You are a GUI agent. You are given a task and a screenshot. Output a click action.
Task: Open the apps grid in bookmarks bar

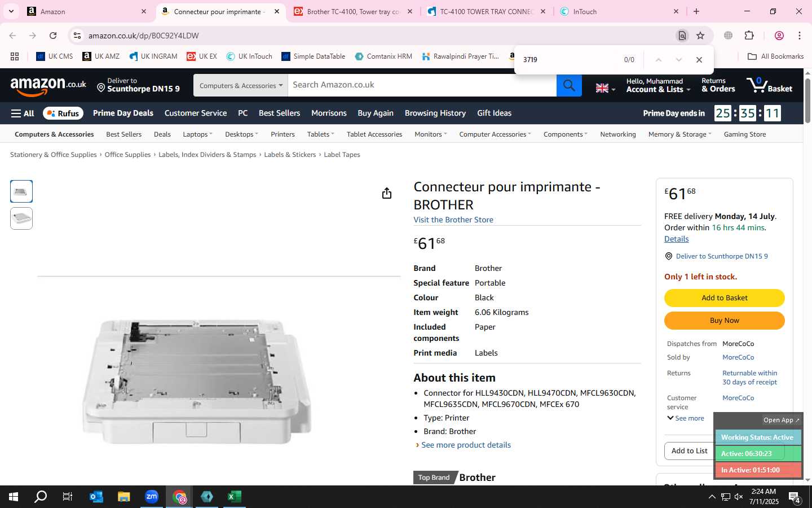click(15, 56)
